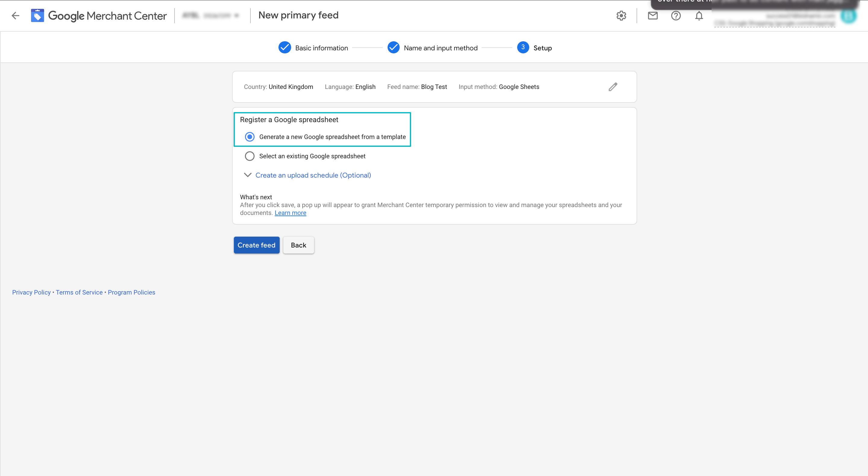The width and height of the screenshot is (868, 476).
Task: Click the 'United Kingdom' country value
Action: click(291, 87)
